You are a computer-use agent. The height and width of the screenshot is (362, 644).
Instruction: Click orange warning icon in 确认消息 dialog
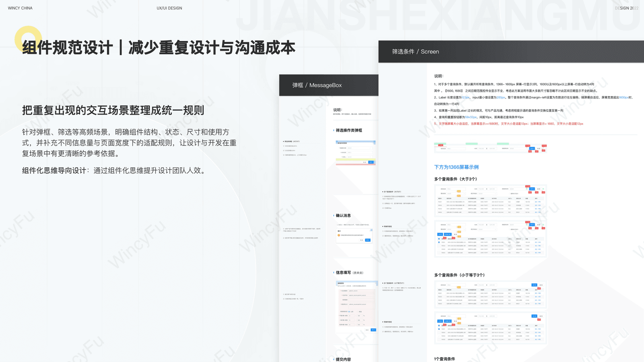339,235
